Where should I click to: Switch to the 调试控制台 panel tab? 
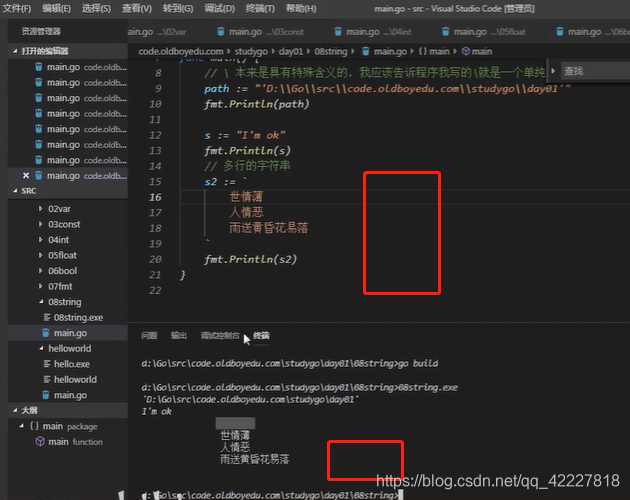coord(220,336)
